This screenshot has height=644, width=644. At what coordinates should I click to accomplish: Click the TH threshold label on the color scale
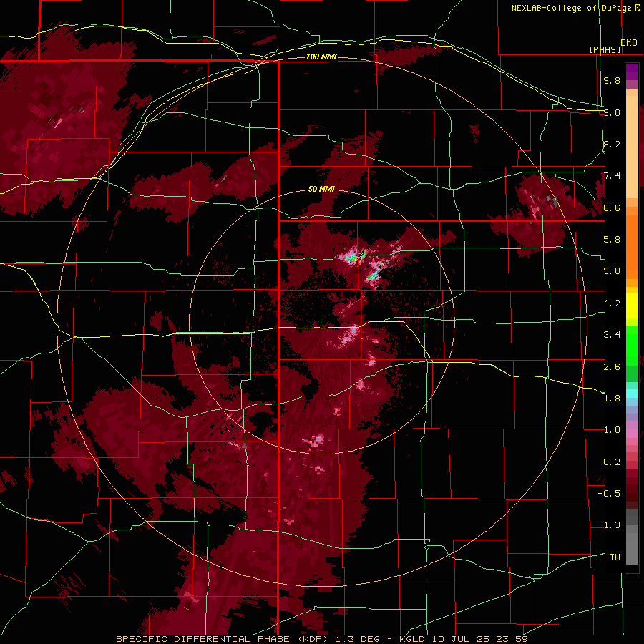pos(615,557)
